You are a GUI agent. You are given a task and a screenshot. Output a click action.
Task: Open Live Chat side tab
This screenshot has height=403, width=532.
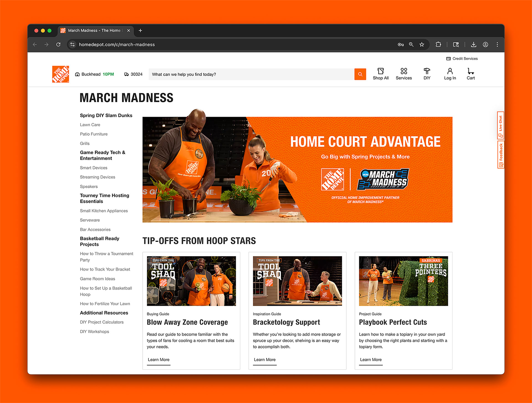[500, 125]
